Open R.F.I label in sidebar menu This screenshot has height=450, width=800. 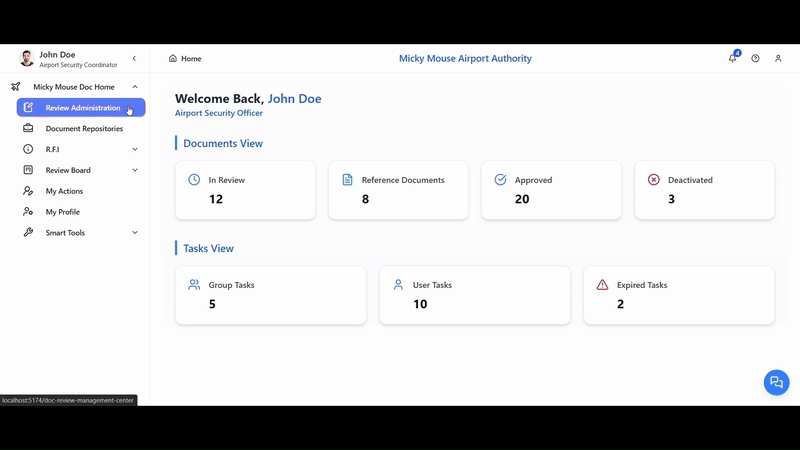(53, 149)
